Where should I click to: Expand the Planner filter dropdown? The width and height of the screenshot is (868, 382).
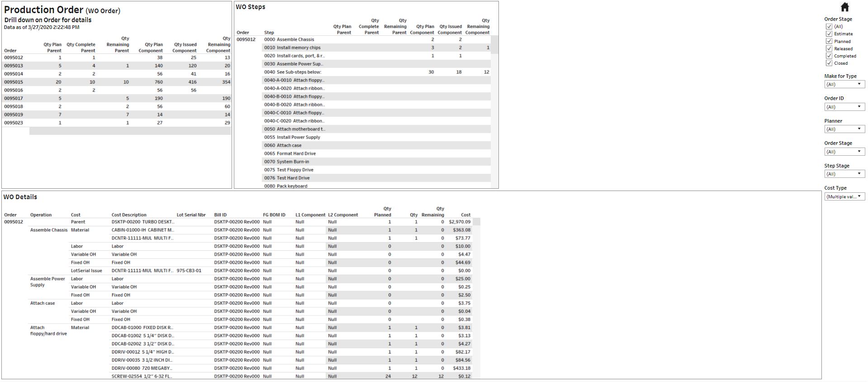pos(844,129)
